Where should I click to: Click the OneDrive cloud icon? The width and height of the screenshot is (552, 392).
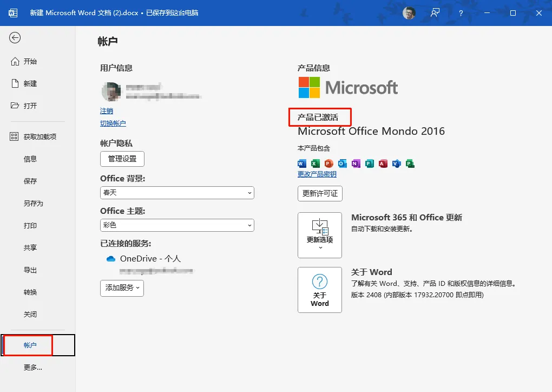pos(111,259)
